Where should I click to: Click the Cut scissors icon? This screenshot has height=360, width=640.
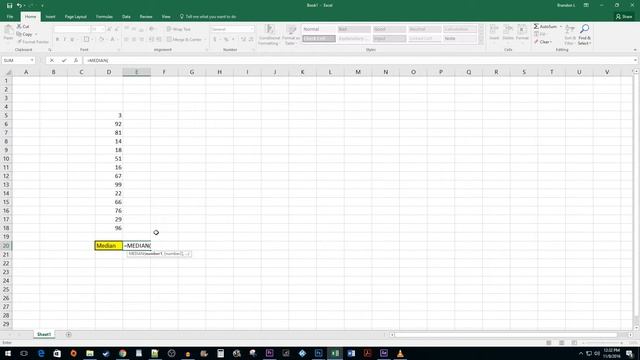tap(19, 27)
